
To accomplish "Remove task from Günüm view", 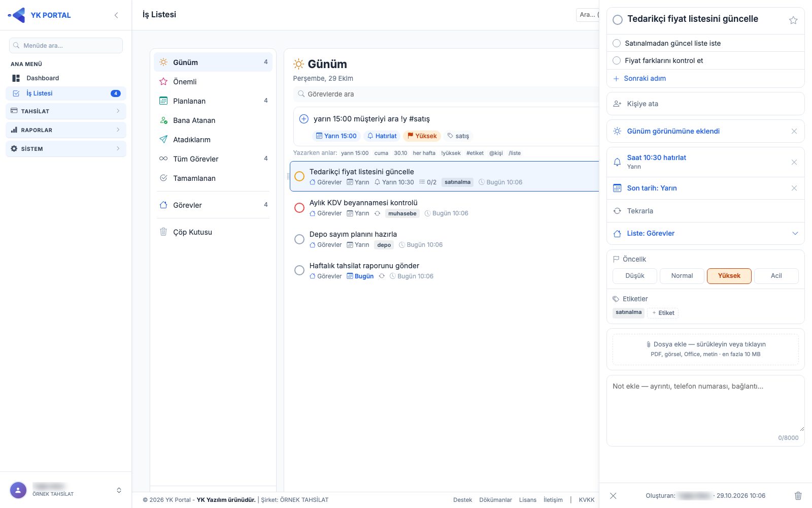I will coord(794,131).
